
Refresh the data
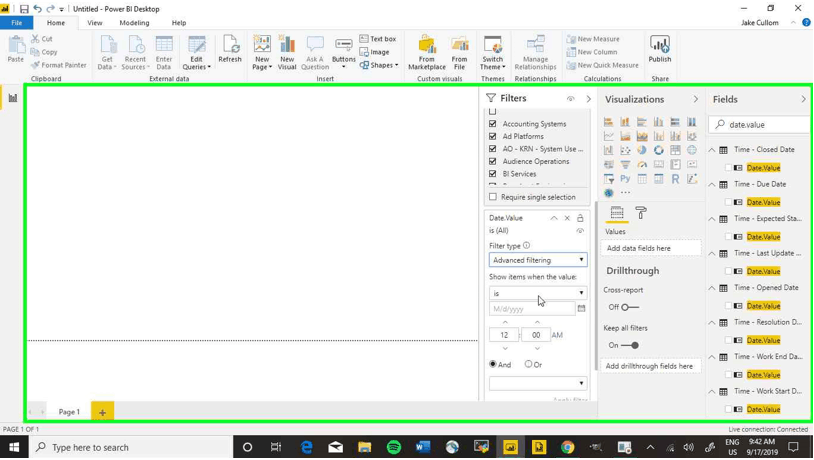point(230,49)
